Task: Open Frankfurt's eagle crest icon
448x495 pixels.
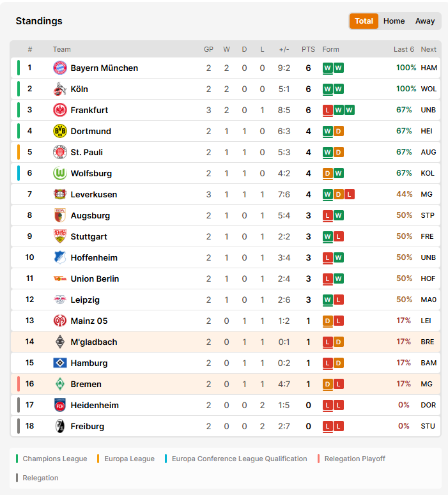Action: pyautogui.click(x=59, y=110)
